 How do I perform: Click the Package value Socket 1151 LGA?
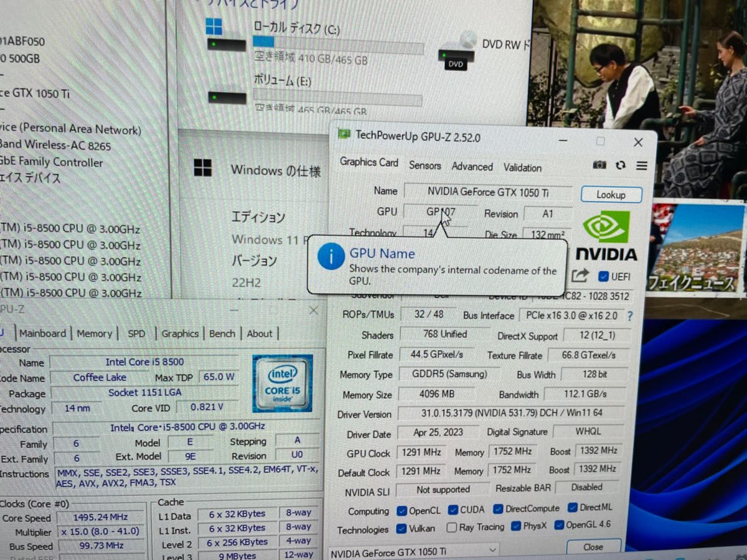[x=144, y=393]
